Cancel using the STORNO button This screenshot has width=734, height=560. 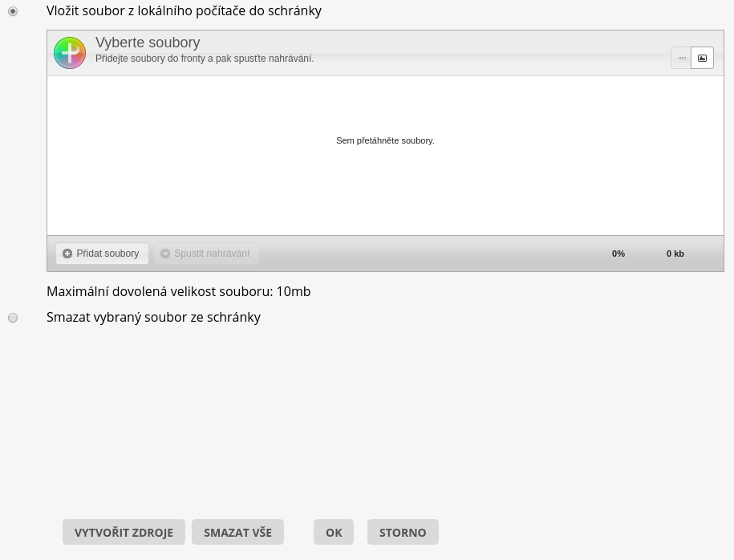(x=403, y=532)
